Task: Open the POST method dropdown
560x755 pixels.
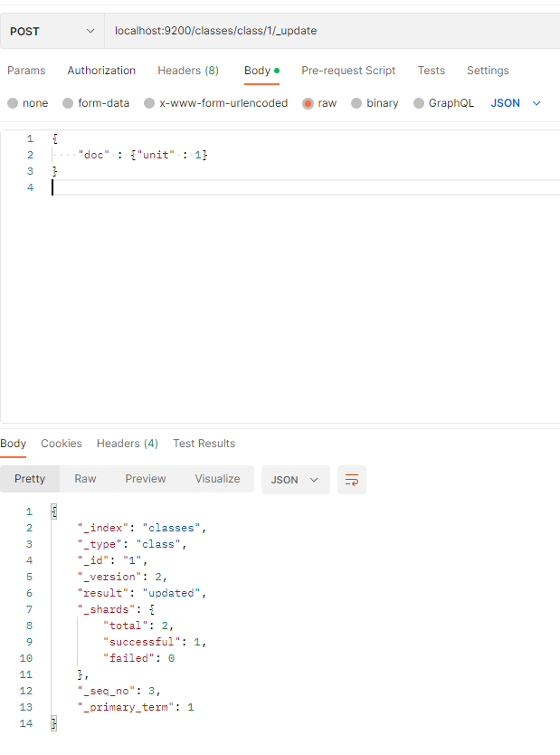Action: pyautogui.click(x=52, y=32)
